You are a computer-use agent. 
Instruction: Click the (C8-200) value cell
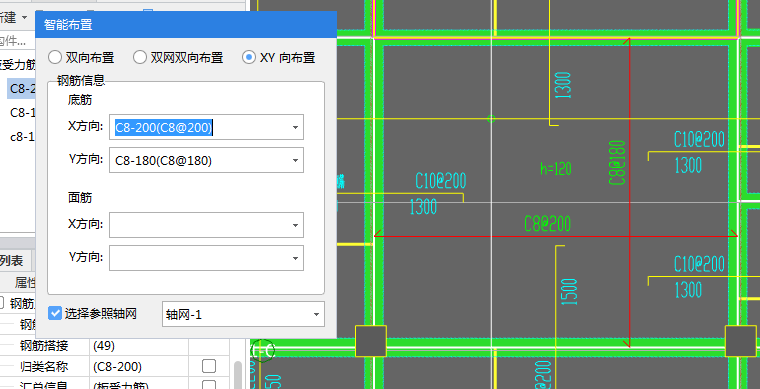pos(117,366)
